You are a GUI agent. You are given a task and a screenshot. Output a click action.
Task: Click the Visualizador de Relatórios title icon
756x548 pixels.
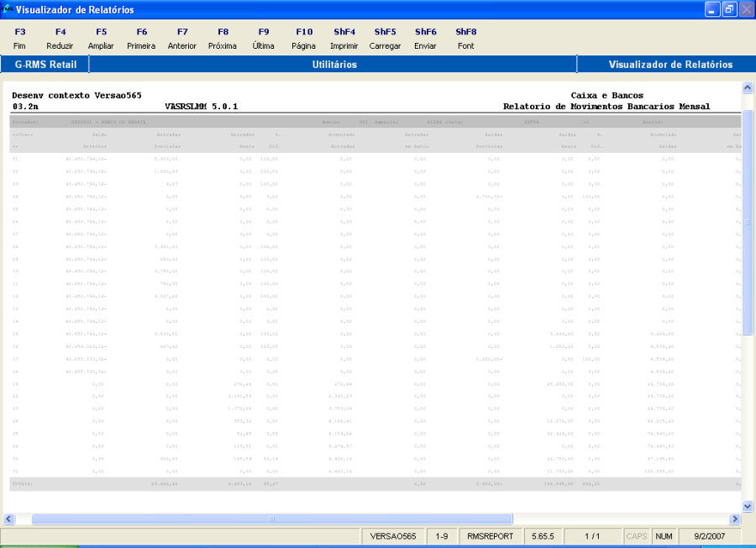pos(7,8)
